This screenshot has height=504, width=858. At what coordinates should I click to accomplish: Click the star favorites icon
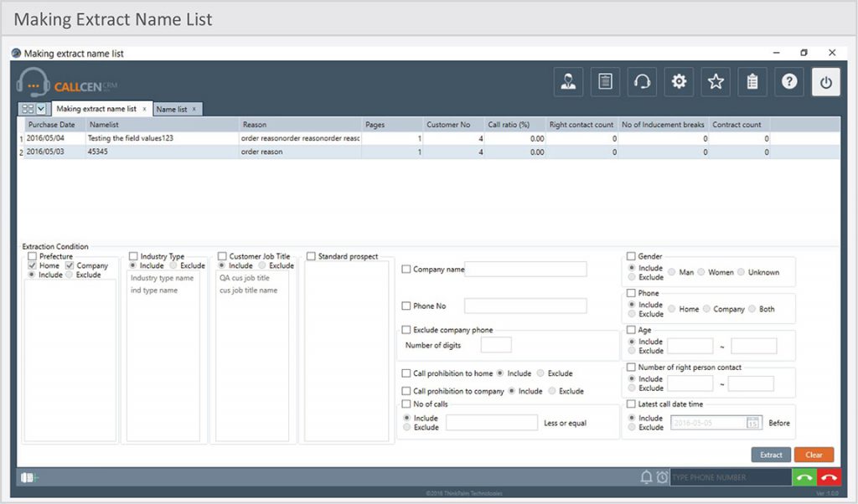(x=715, y=81)
